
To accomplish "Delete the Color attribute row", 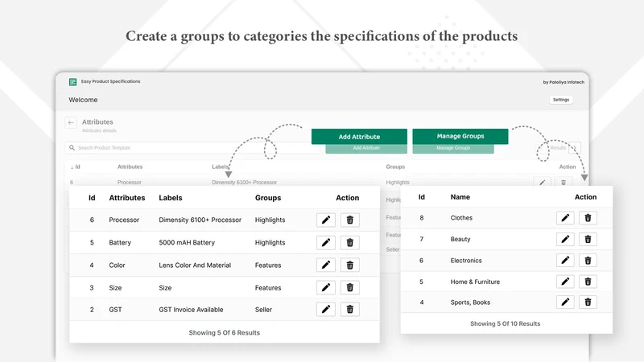I will (350, 265).
